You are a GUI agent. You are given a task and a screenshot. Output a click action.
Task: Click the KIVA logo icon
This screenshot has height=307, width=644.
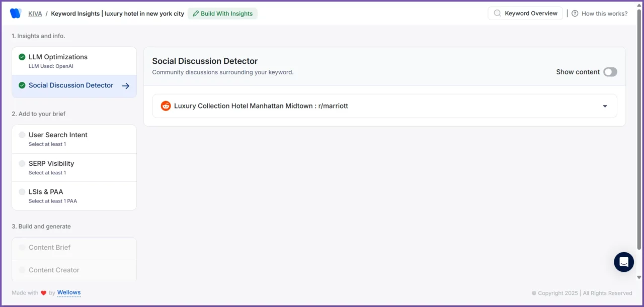click(x=15, y=13)
